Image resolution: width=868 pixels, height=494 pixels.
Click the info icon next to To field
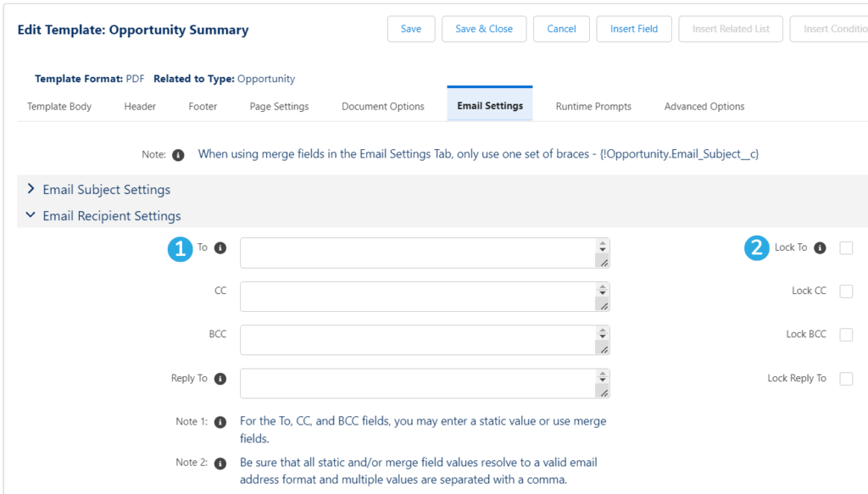tap(220, 247)
